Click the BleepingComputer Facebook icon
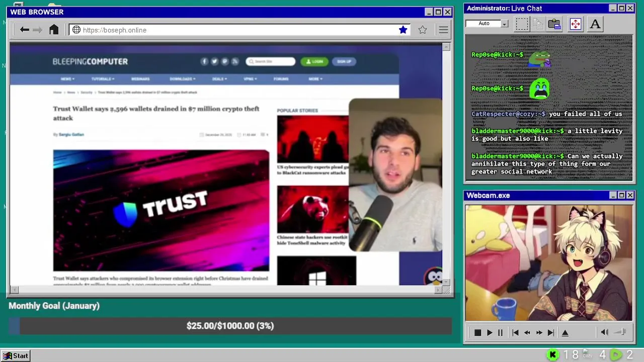644x362 pixels. coord(204,61)
